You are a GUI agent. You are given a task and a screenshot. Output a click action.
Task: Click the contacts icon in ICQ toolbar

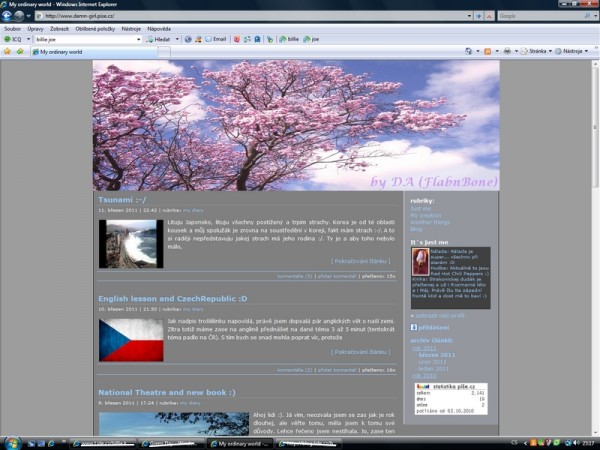tap(198, 39)
